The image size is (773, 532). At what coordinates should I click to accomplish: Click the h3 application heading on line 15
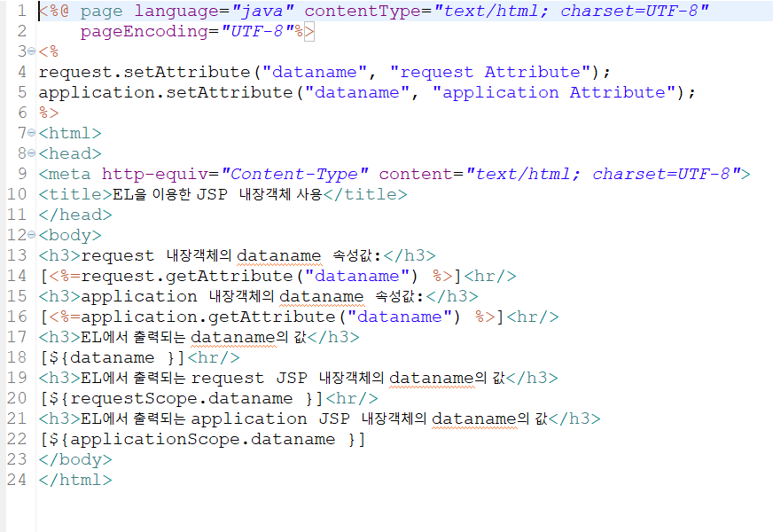[x=258, y=296]
